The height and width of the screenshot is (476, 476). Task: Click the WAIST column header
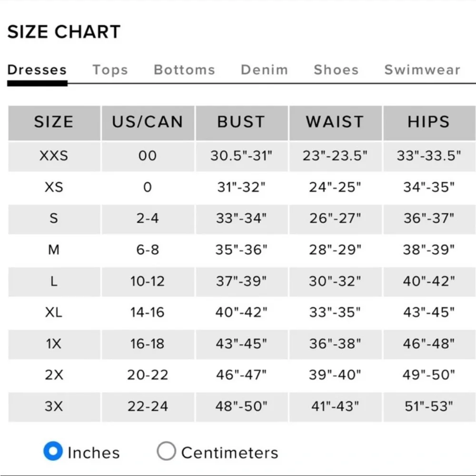pos(336,123)
